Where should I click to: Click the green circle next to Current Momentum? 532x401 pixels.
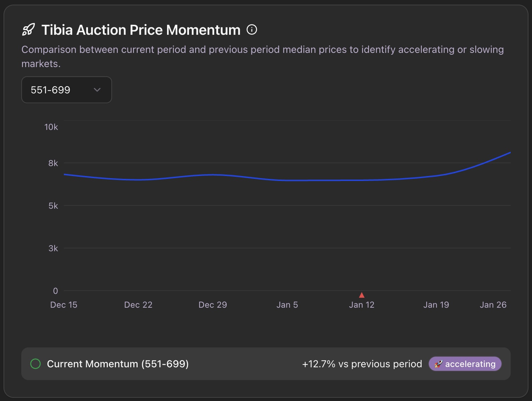(x=35, y=364)
